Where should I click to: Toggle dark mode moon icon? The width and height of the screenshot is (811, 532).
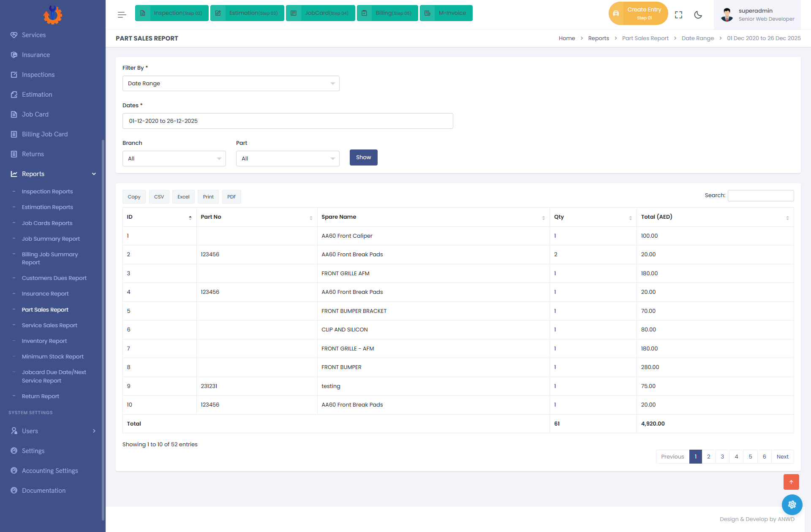698,15
